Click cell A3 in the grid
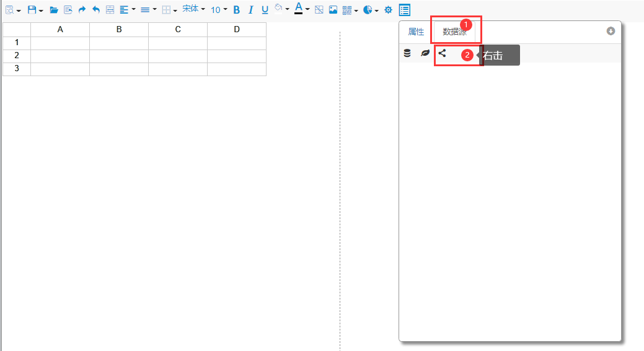The height and width of the screenshot is (351, 644). point(60,69)
